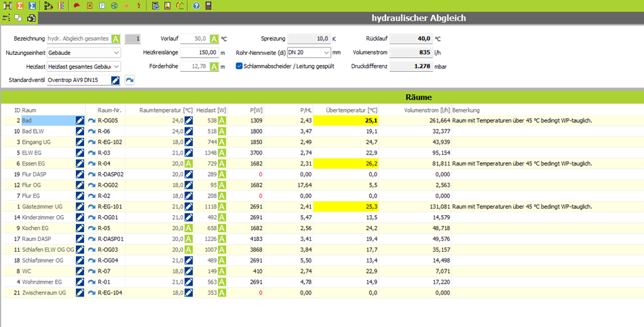Screen dimensions: 644x327
Task: Click blue arrow icon for Gästezimmer UG
Action: click(x=92, y=207)
